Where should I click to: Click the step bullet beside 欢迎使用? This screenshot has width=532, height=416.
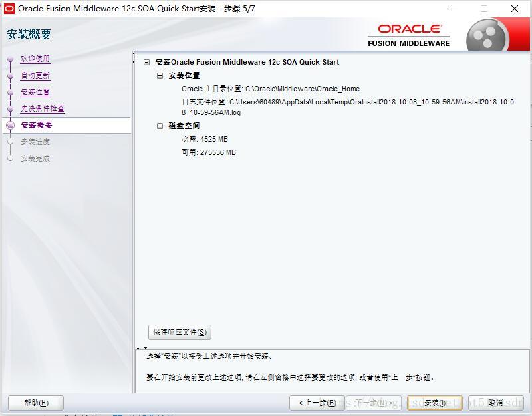11,59
